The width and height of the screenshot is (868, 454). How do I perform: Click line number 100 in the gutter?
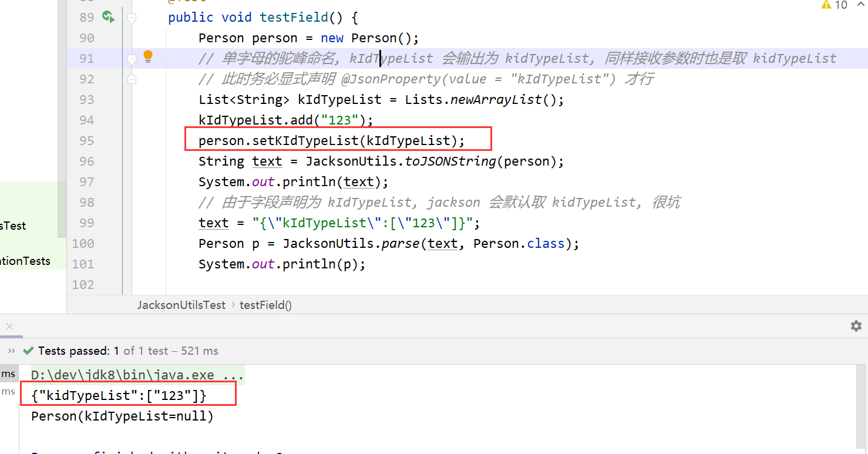[83, 243]
